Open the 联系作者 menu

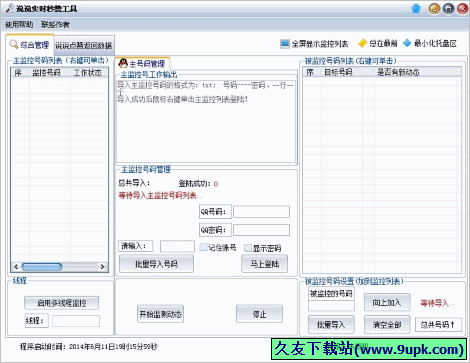pyautogui.click(x=55, y=24)
